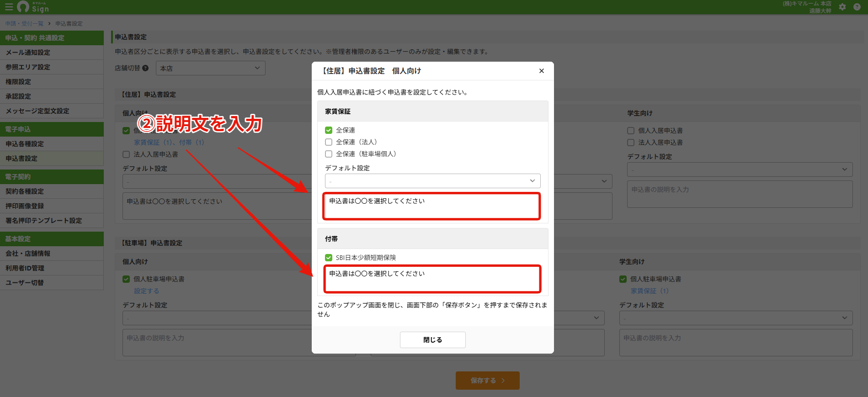
Task: Click the 付帯 section header in dialog
Action: point(433,238)
